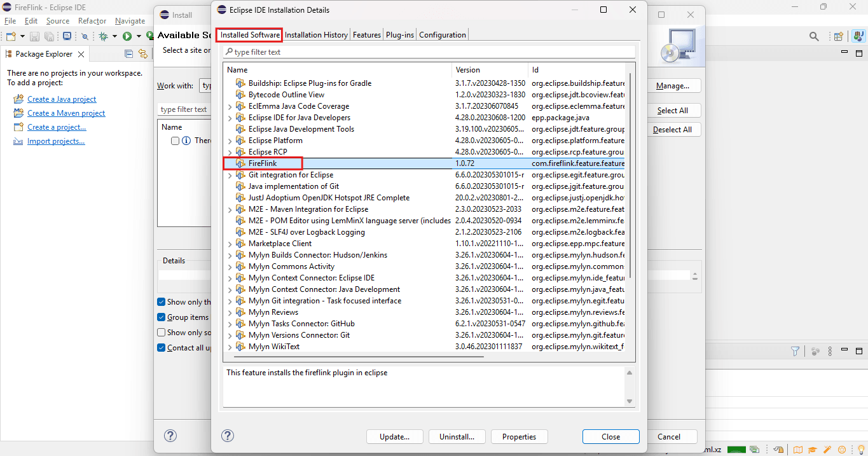Viewport: 868px width, 456px height.
Task: Click the Deselect All button
Action: pyautogui.click(x=673, y=130)
